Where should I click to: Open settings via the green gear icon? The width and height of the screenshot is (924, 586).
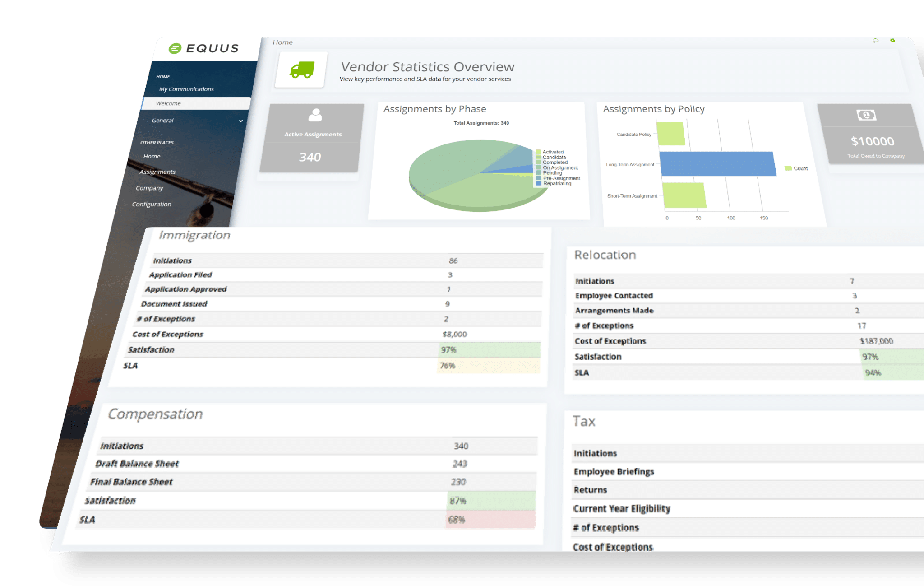(892, 41)
